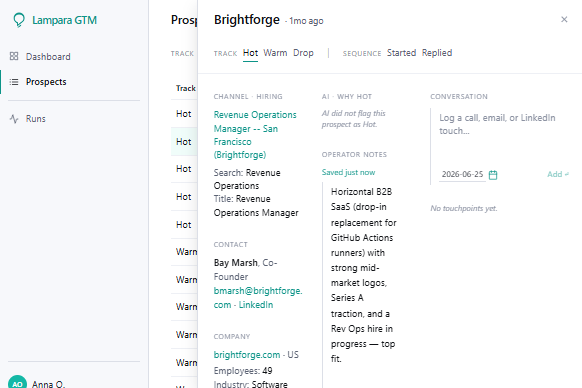The height and width of the screenshot is (388, 582).
Task: Mark sequence as Started
Action: (x=401, y=53)
